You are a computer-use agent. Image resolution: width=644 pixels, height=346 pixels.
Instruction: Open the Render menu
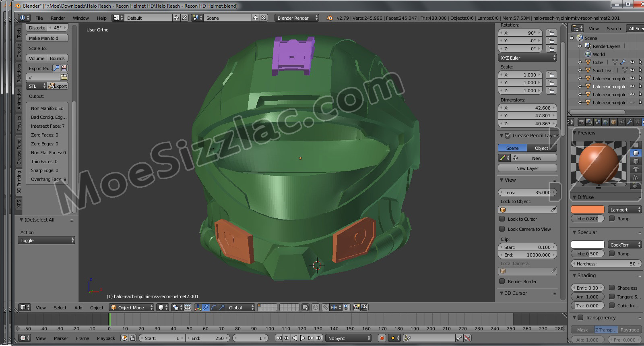(x=58, y=18)
